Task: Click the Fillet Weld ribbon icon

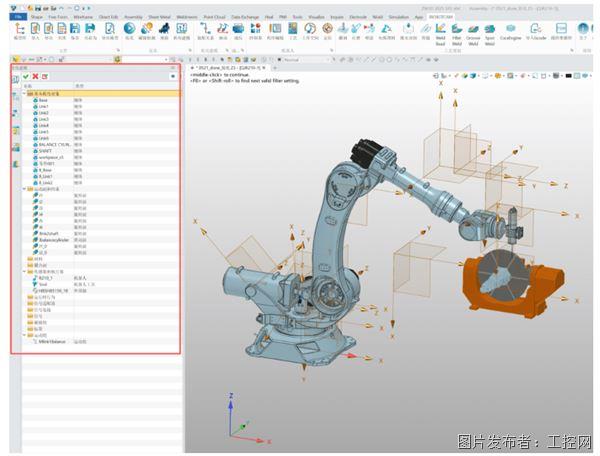Action: [457, 29]
